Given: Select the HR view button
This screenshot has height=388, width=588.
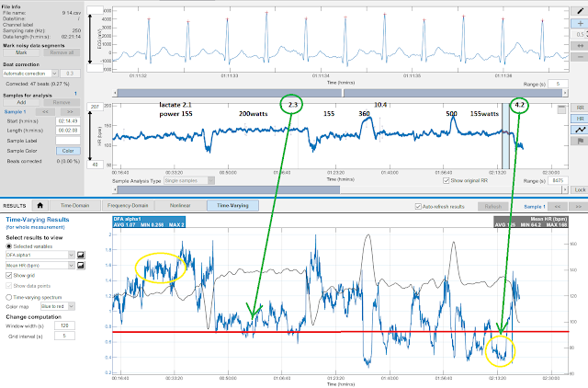Looking at the screenshot, I should (x=580, y=119).
